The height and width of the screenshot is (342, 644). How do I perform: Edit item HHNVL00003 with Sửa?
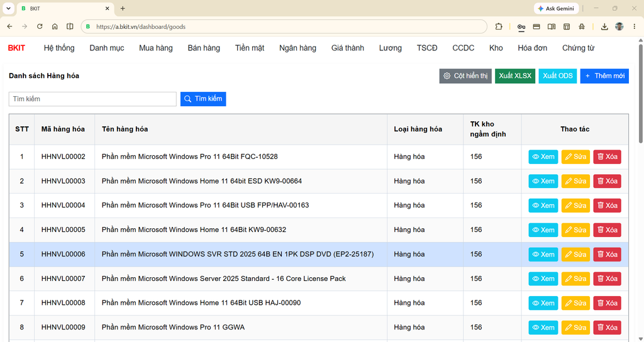(575, 181)
